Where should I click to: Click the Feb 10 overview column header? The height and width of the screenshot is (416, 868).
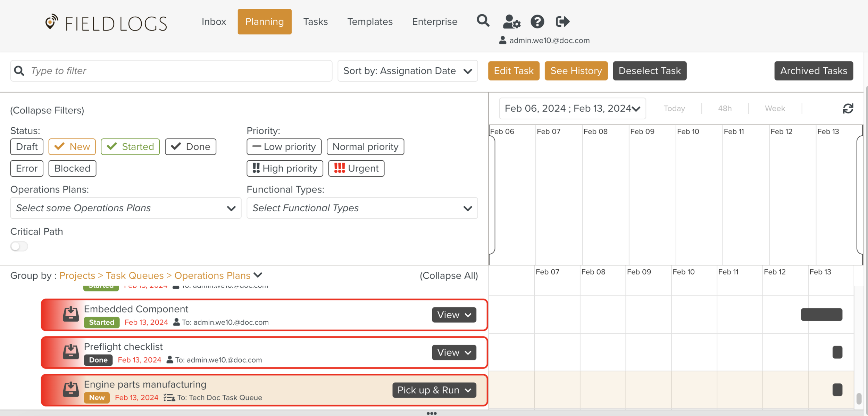688,131
